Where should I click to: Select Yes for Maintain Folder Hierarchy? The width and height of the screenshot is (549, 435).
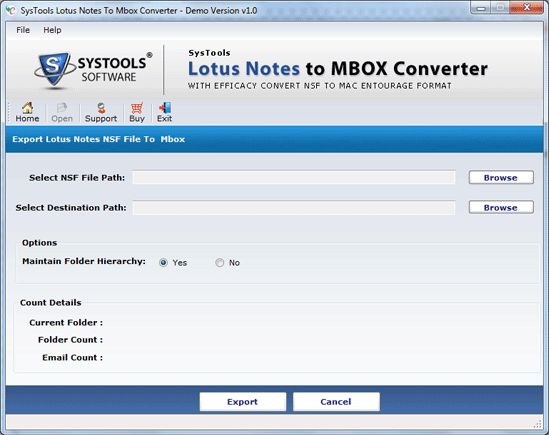click(163, 263)
